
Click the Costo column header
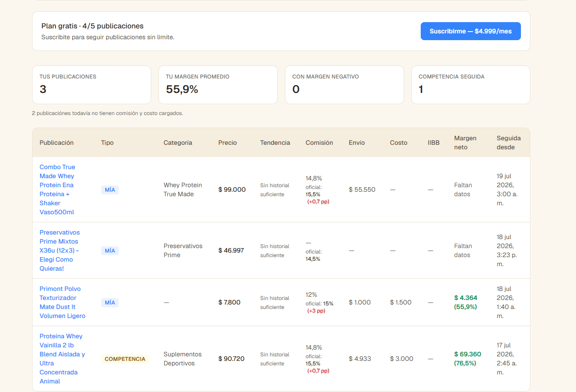[399, 143]
